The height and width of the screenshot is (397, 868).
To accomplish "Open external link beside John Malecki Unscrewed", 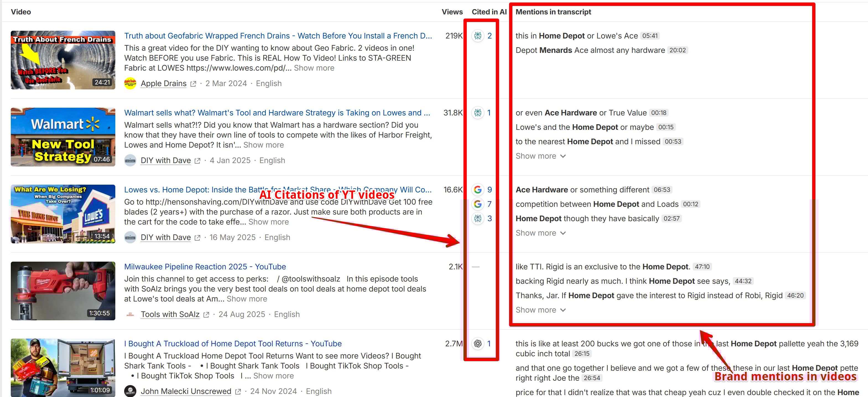I will (x=238, y=392).
